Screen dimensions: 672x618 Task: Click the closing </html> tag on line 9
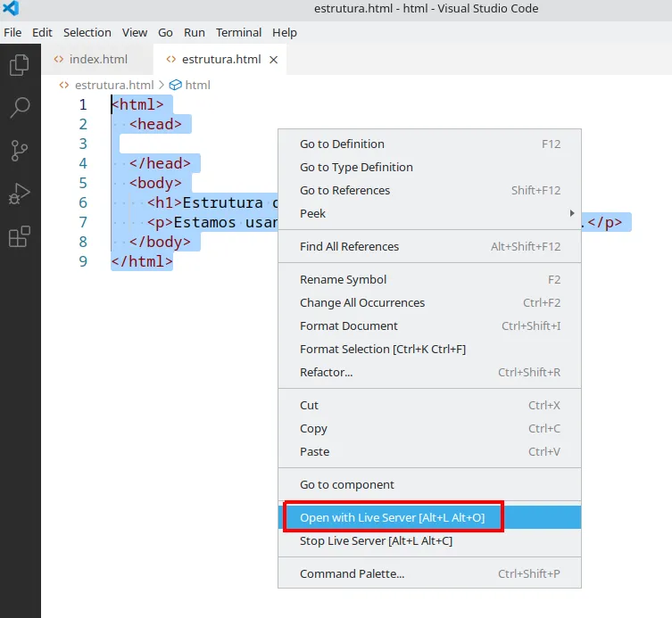[142, 261]
